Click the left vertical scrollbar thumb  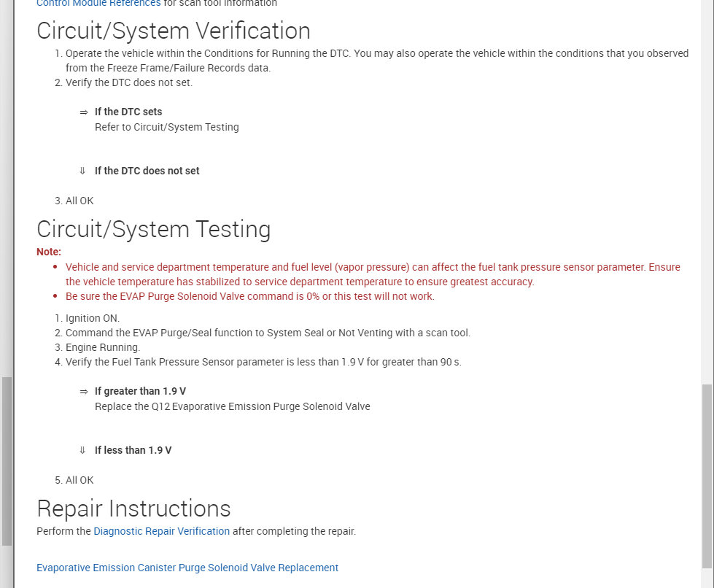point(7,460)
